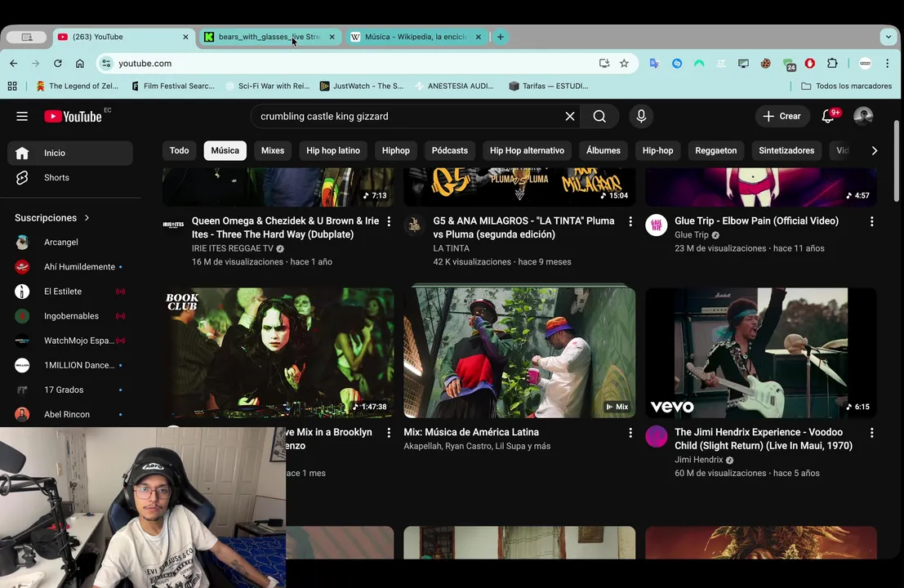Select the Álbumes filter chip
Viewport: 904px width, 588px height.
pyautogui.click(x=603, y=150)
